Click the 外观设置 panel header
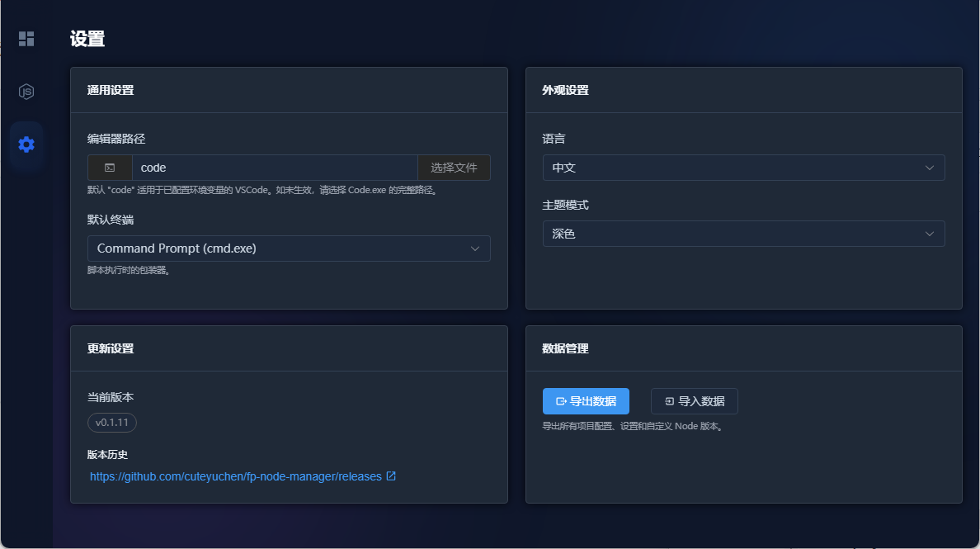 [565, 90]
